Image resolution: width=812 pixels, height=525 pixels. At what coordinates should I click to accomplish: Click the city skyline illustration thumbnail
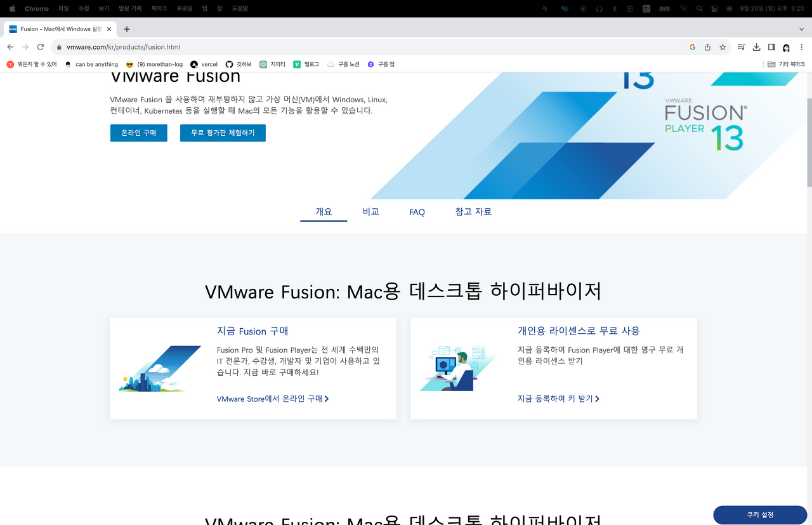coord(160,368)
